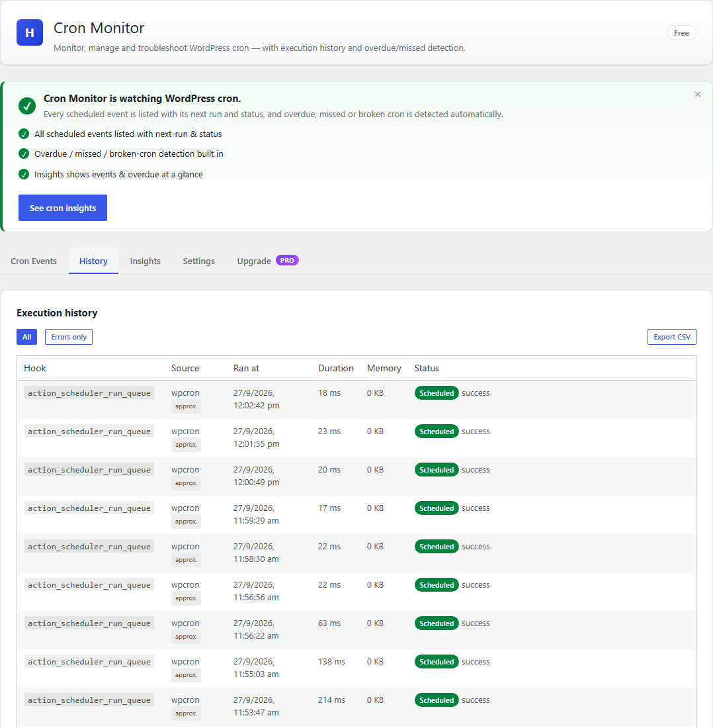
Task: Click the Hook column header
Action: tap(35, 368)
